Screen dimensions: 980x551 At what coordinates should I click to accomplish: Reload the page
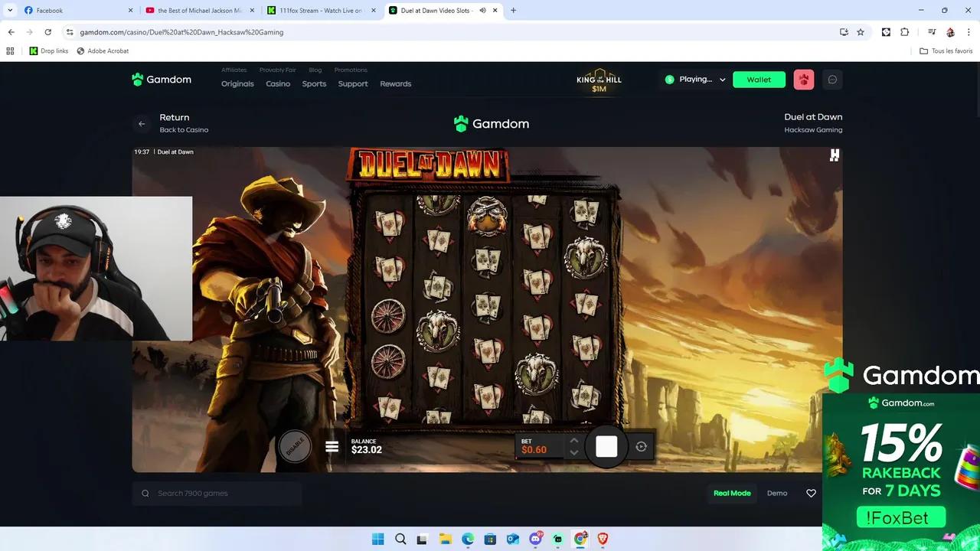[47, 32]
